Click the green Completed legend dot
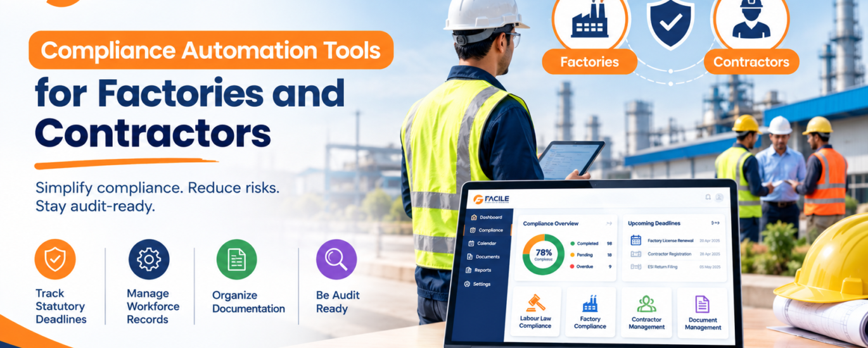 [x=573, y=243]
